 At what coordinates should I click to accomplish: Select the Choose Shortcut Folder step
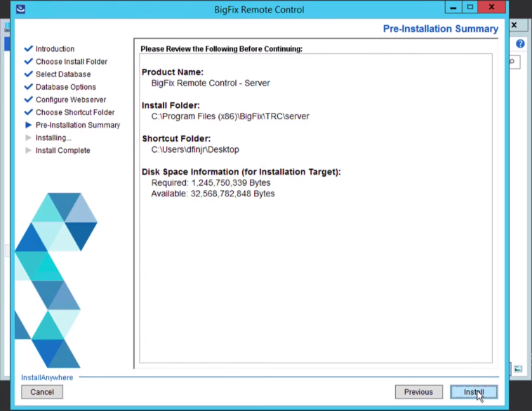click(x=75, y=112)
